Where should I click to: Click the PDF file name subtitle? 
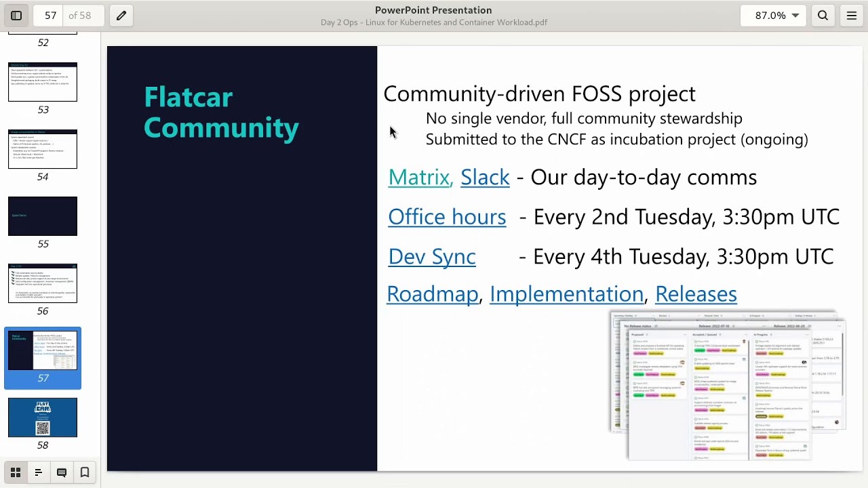tap(434, 22)
